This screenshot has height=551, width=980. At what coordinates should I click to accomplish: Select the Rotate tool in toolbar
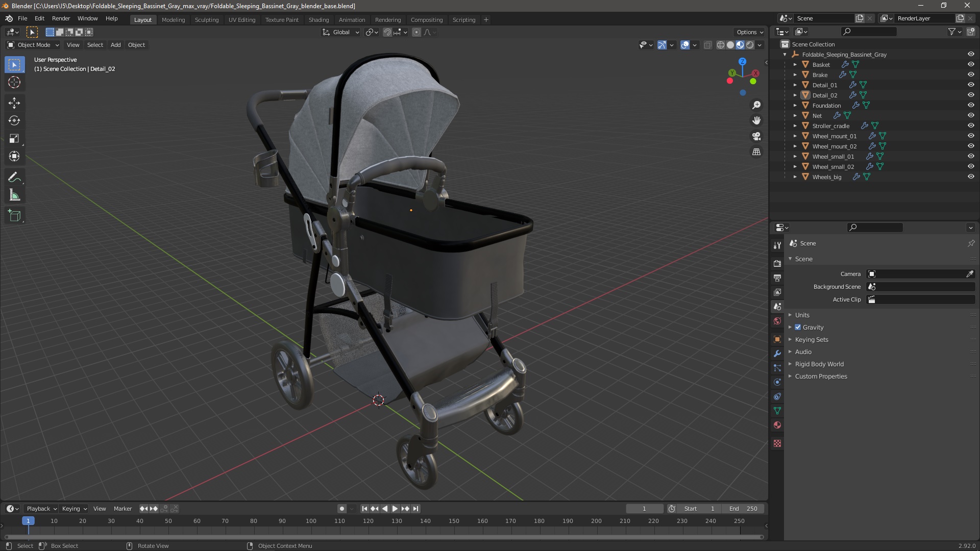[x=14, y=121]
